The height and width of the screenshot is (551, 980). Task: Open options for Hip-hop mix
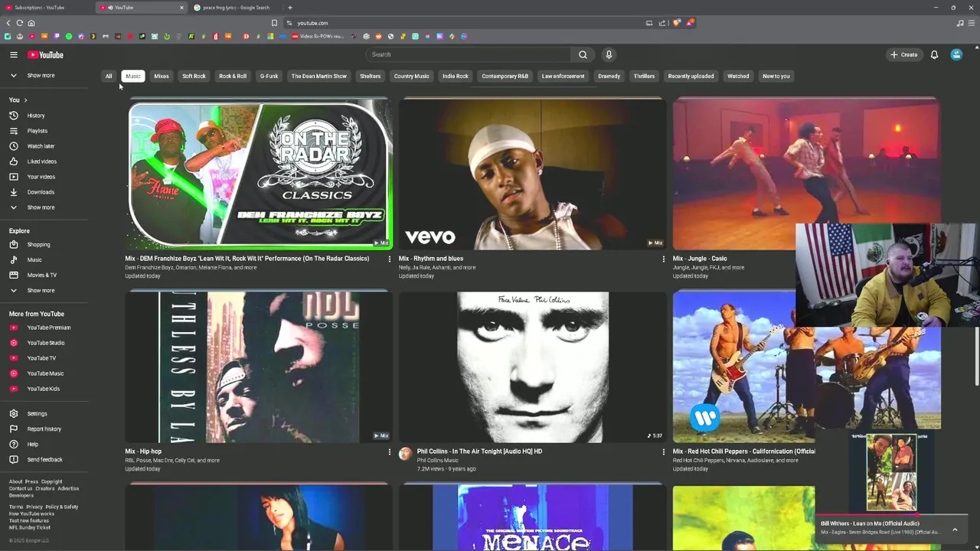(x=389, y=452)
